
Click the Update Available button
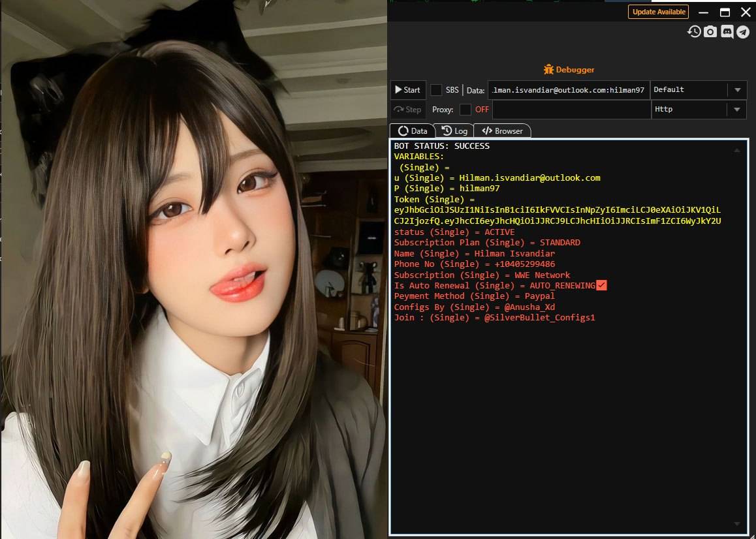click(658, 12)
